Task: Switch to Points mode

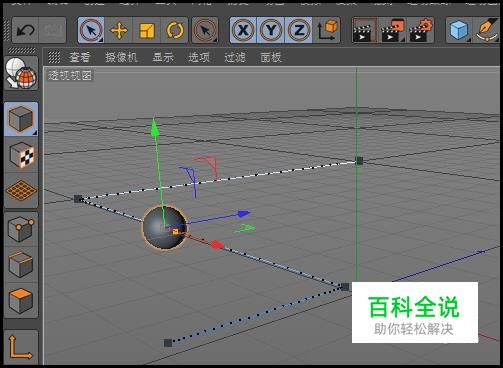Action: click(21, 229)
